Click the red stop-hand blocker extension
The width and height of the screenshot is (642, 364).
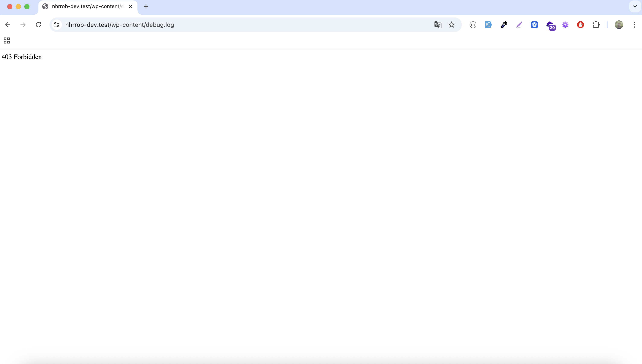(581, 25)
